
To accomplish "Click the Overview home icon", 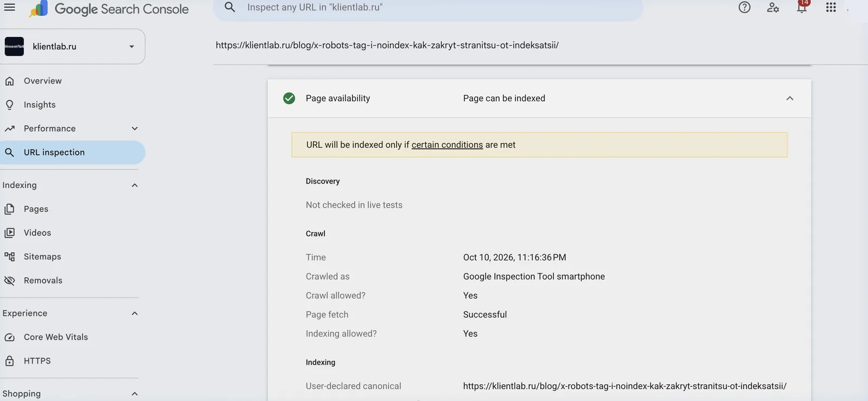I will point(9,81).
